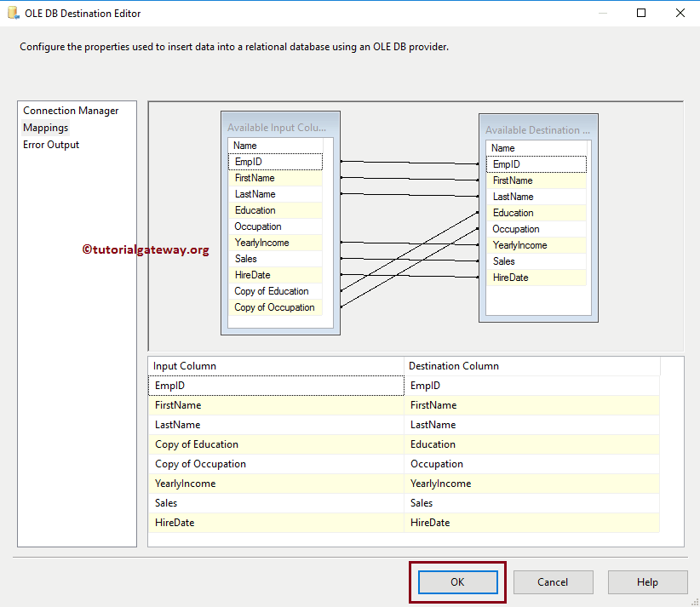Image resolution: width=700 pixels, height=607 pixels.
Task: Select Copy of Education input column
Action: [271, 291]
